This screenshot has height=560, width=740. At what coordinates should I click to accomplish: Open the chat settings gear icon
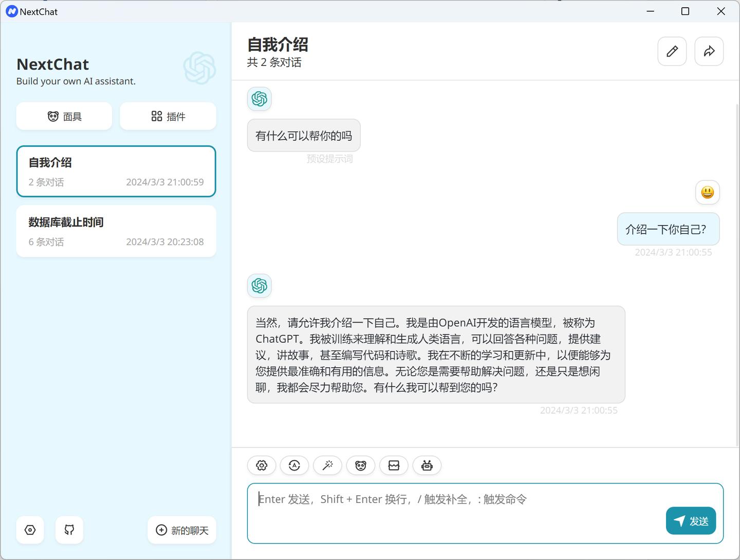coord(262,465)
